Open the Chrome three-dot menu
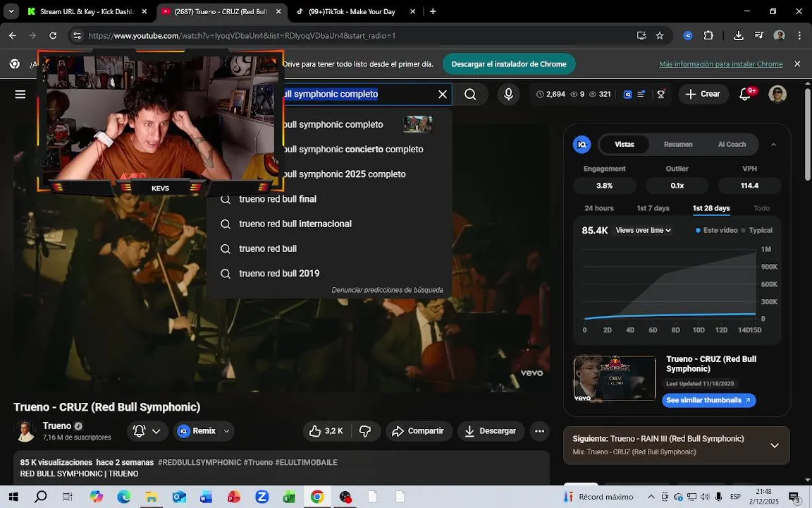Screen dimensions: 812x508 click(799, 36)
